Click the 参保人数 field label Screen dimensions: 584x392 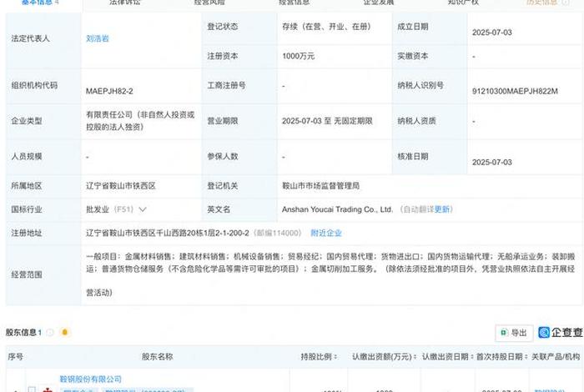(x=223, y=156)
